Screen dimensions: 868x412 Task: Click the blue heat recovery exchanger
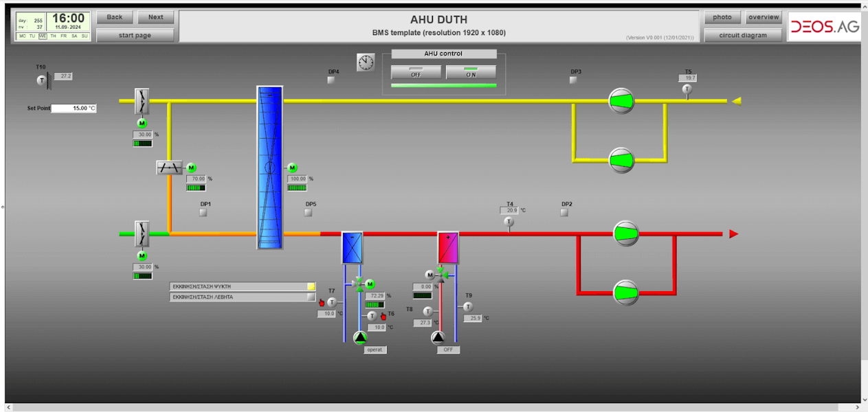[x=269, y=167]
